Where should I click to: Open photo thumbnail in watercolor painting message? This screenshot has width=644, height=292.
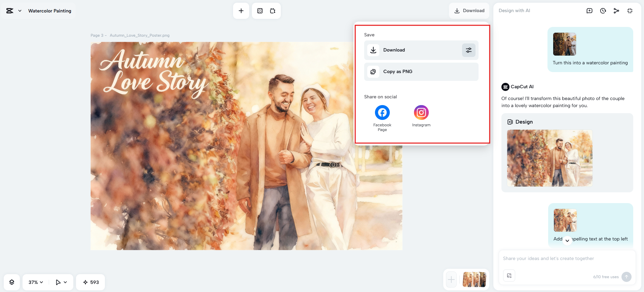click(565, 44)
